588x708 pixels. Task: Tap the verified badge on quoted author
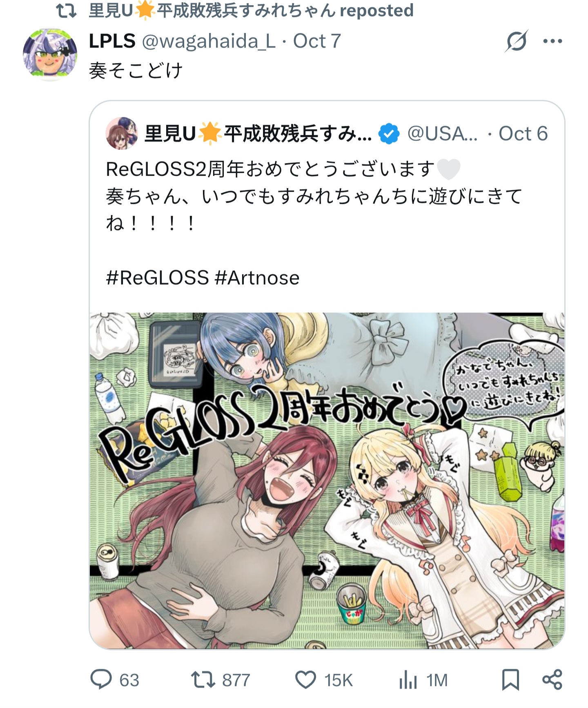389,134
